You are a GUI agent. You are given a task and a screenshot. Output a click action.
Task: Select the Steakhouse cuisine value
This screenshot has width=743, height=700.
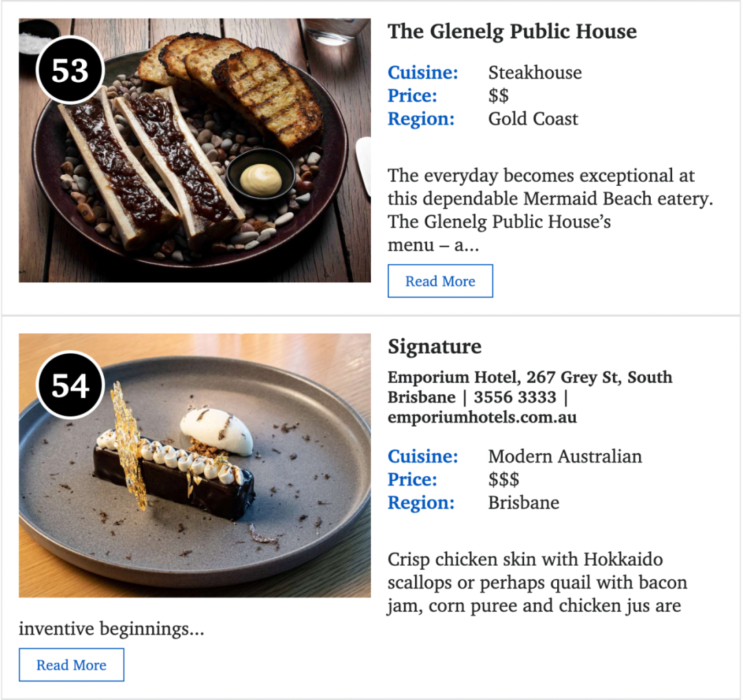pos(535,72)
